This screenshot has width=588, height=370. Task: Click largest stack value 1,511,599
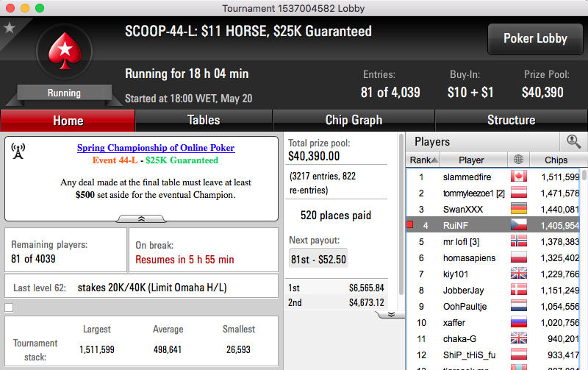97,349
